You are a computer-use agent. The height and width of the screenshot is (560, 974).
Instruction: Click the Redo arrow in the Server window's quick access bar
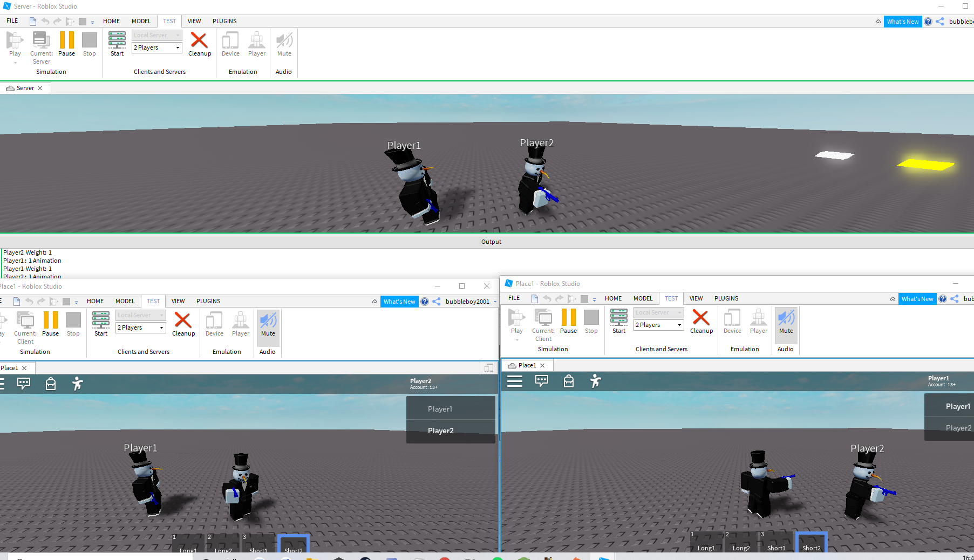(57, 22)
